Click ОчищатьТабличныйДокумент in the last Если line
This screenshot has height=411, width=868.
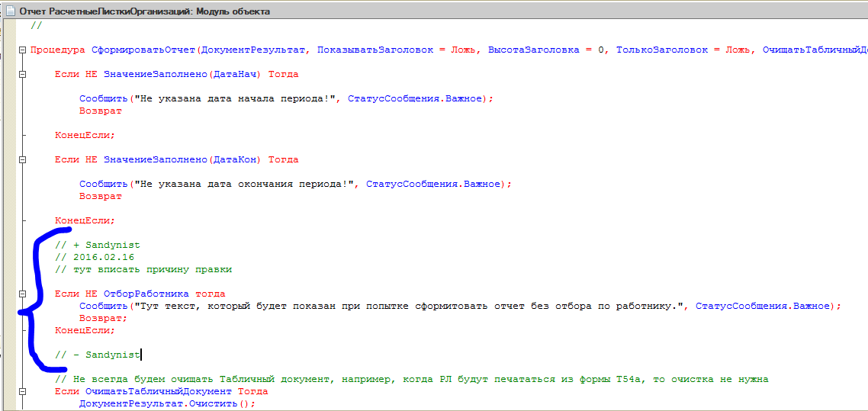(159, 392)
